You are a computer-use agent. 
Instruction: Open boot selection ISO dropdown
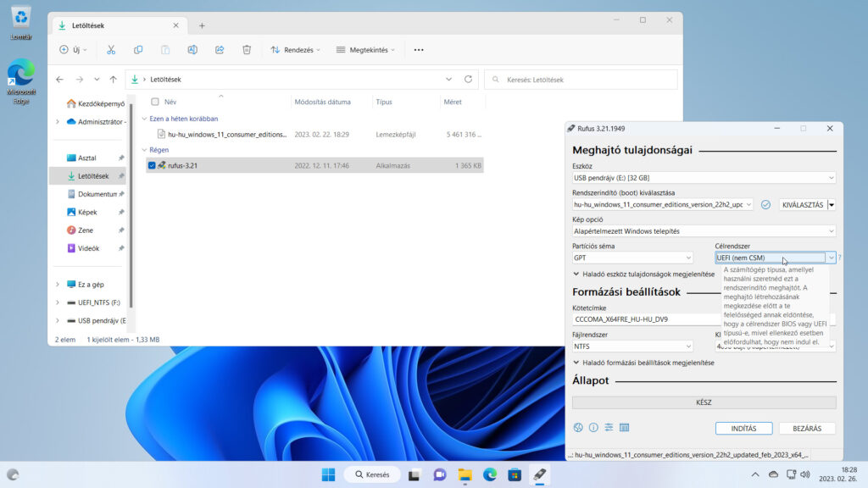click(662, 205)
